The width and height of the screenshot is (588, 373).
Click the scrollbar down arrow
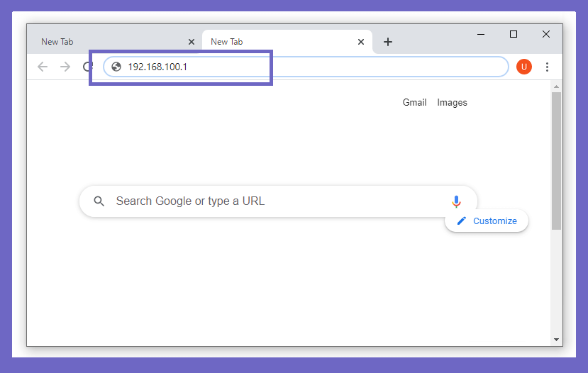coord(556,340)
